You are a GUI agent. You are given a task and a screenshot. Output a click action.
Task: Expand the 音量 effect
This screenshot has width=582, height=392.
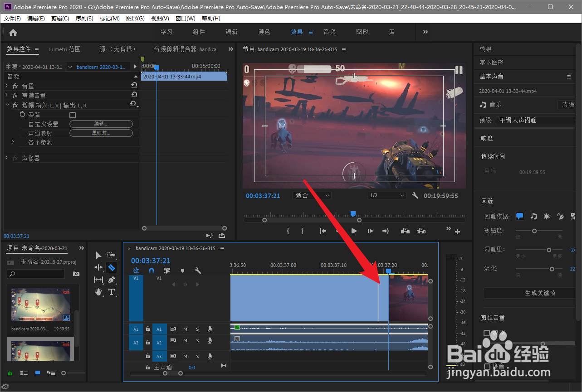(x=7, y=86)
